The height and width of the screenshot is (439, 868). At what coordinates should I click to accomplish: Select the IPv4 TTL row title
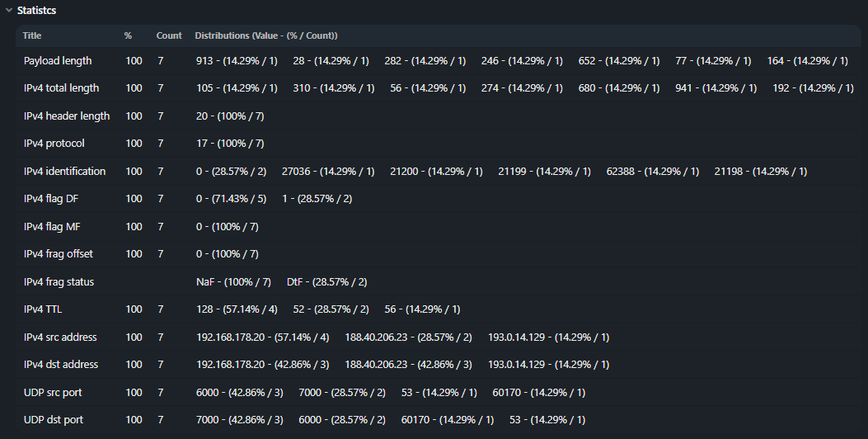(x=43, y=309)
